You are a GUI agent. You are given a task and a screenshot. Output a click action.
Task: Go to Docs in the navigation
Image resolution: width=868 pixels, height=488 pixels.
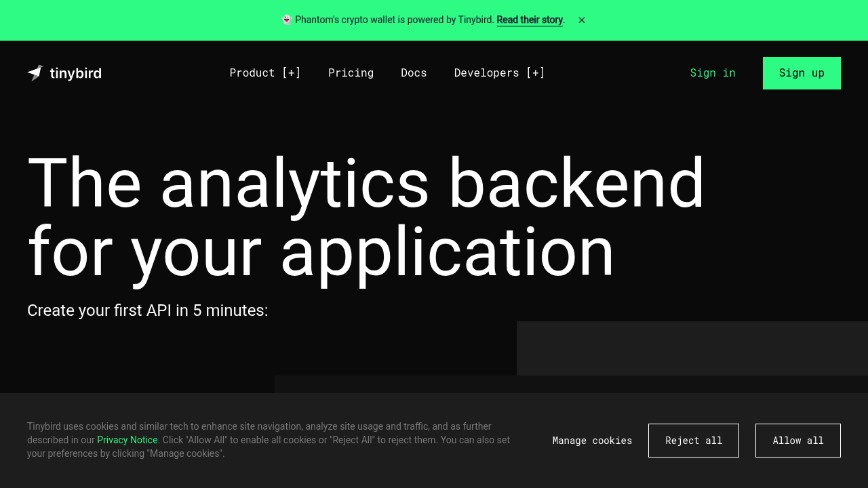point(414,73)
